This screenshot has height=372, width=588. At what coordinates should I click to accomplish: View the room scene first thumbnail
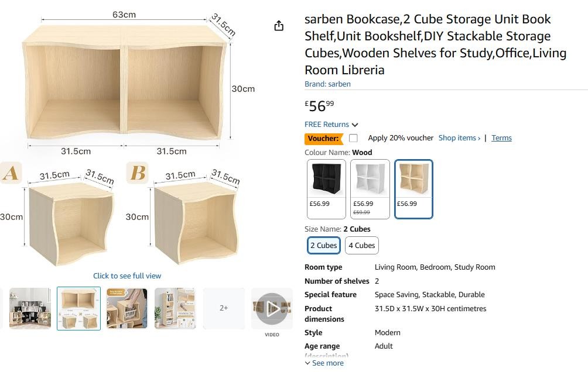click(x=30, y=308)
